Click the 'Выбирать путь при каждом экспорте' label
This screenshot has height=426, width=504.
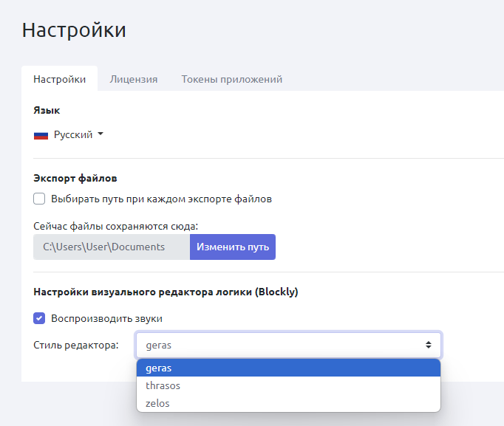click(x=161, y=199)
